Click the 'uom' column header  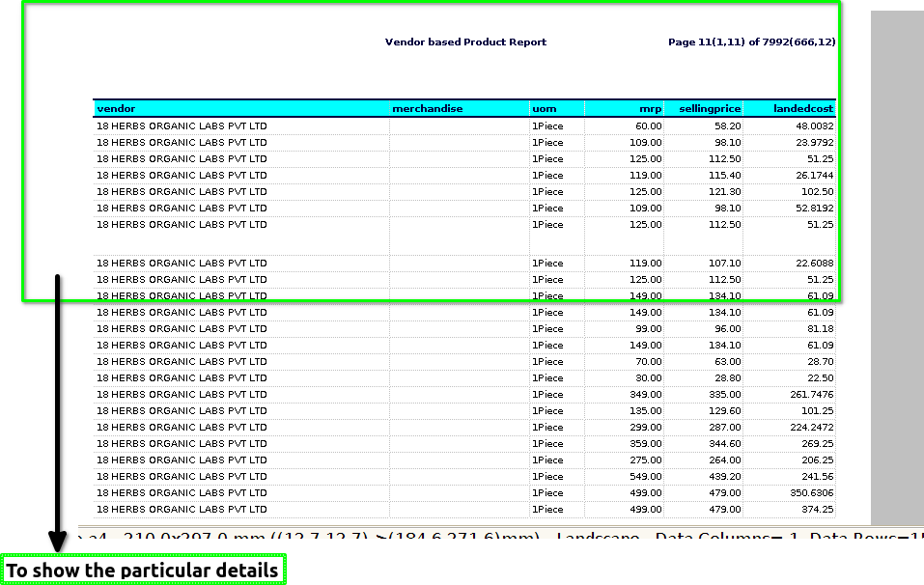pos(544,108)
